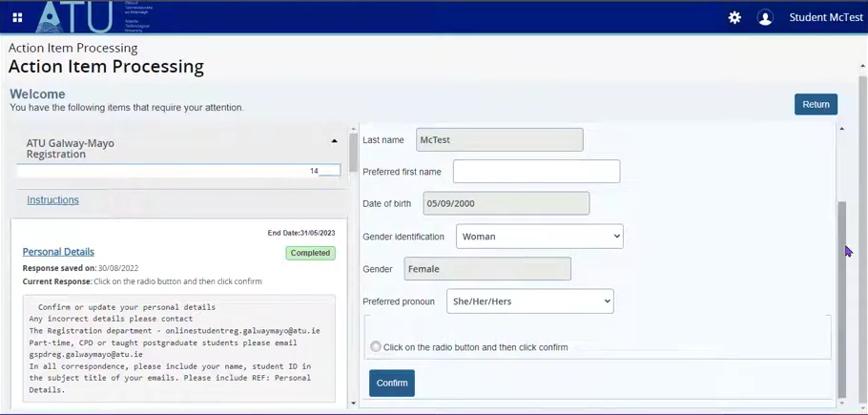Click the registration progress bar showing 14
The image size is (868, 415).
coord(178,171)
